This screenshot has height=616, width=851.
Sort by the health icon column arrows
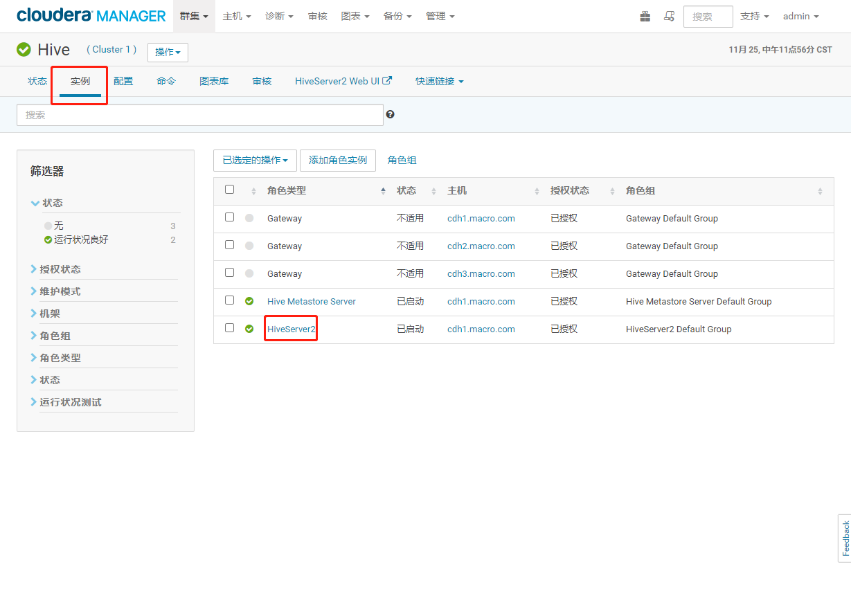tap(254, 191)
